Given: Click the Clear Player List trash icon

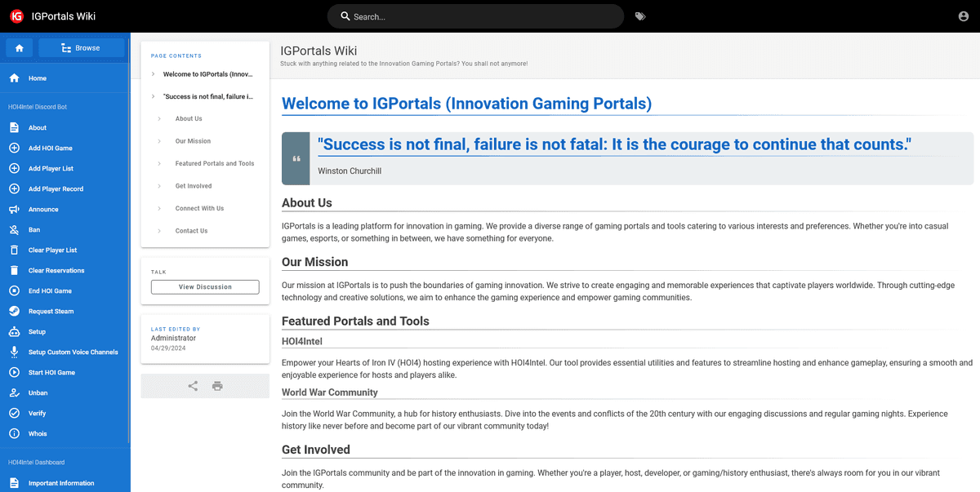Looking at the screenshot, I should [x=14, y=250].
